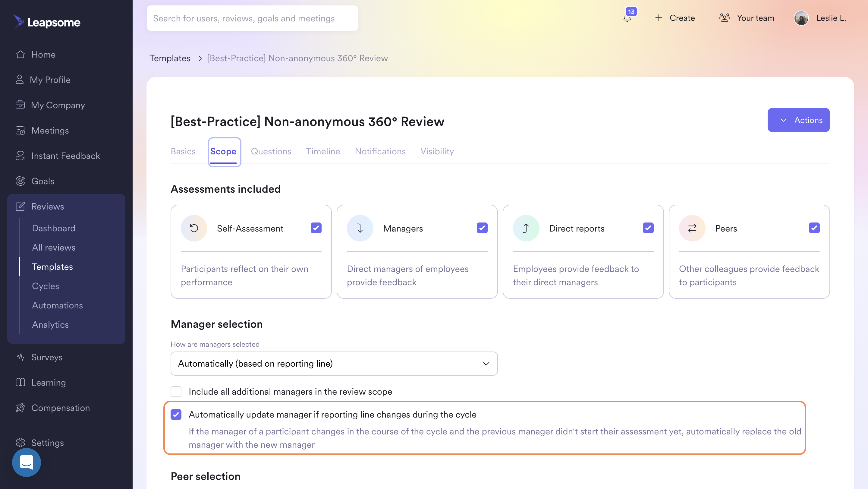Click the Goals target icon
The image size is (868, 489).
(20, 181)
